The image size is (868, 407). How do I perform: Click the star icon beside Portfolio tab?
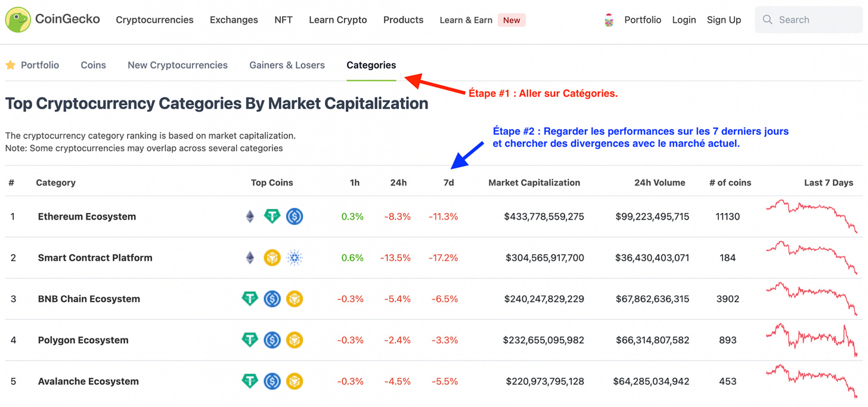click(x=11, y=65)
